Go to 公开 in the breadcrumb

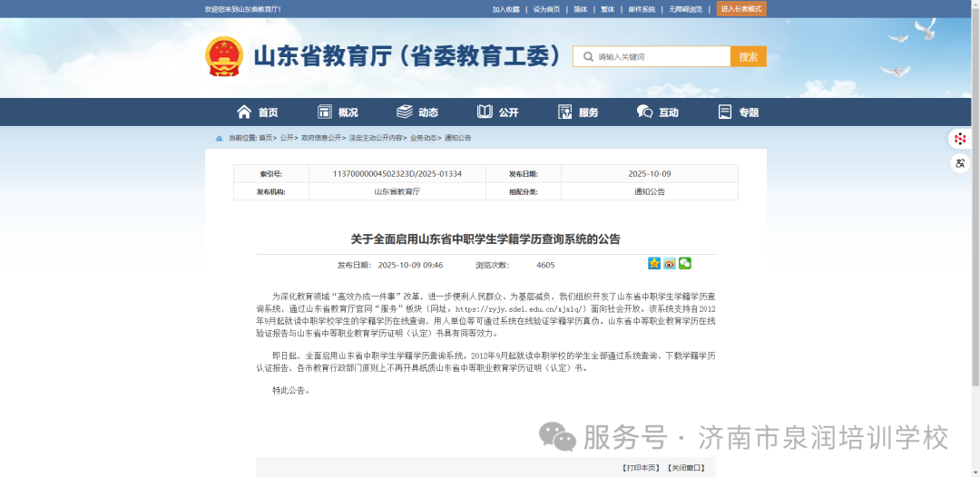click(286, 138)
